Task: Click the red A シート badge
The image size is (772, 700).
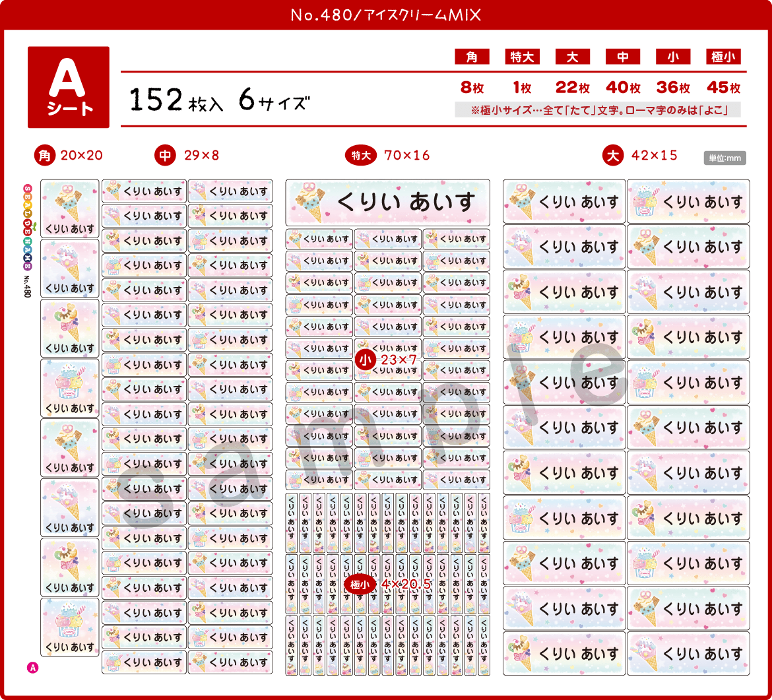Action: [69, 87]
